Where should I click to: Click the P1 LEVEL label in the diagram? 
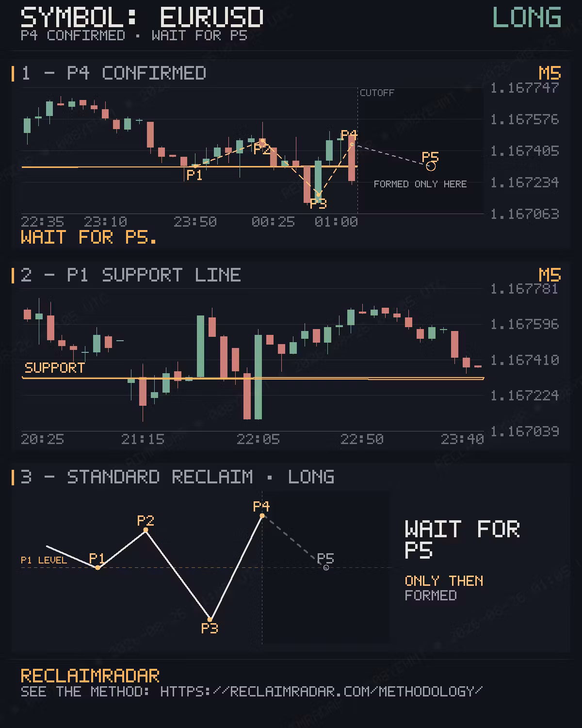pos(44,560)
